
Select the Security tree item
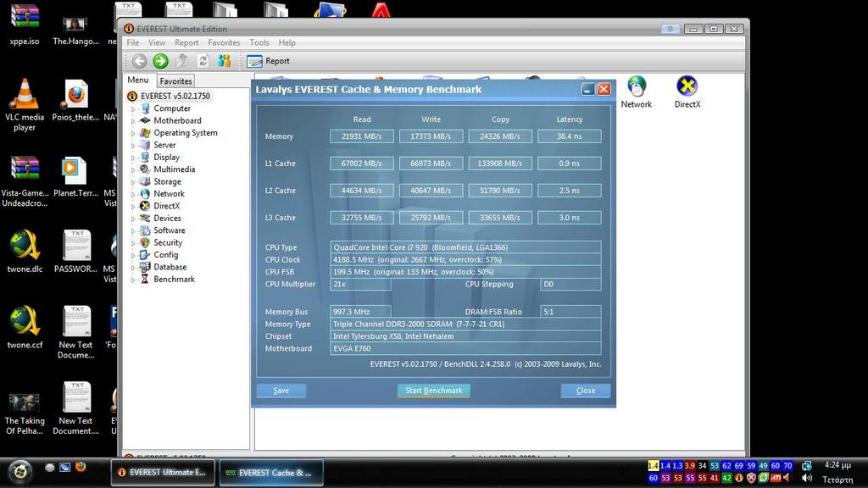pyautogui.click(x=168, y=242)
